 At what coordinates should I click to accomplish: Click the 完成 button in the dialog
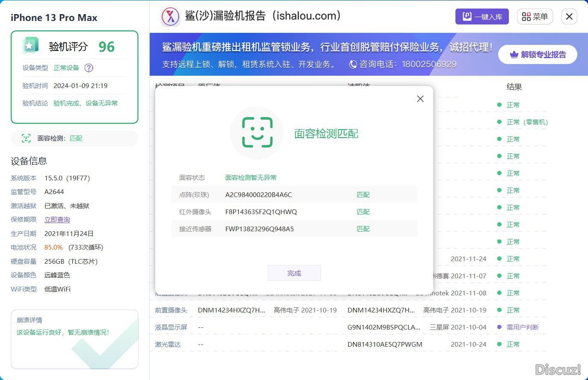[294, 273]
